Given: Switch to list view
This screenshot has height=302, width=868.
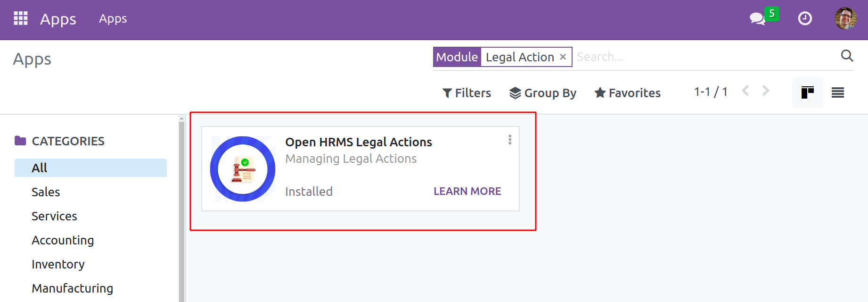Looking at the screenshot, I should click(x=838, y=92).
